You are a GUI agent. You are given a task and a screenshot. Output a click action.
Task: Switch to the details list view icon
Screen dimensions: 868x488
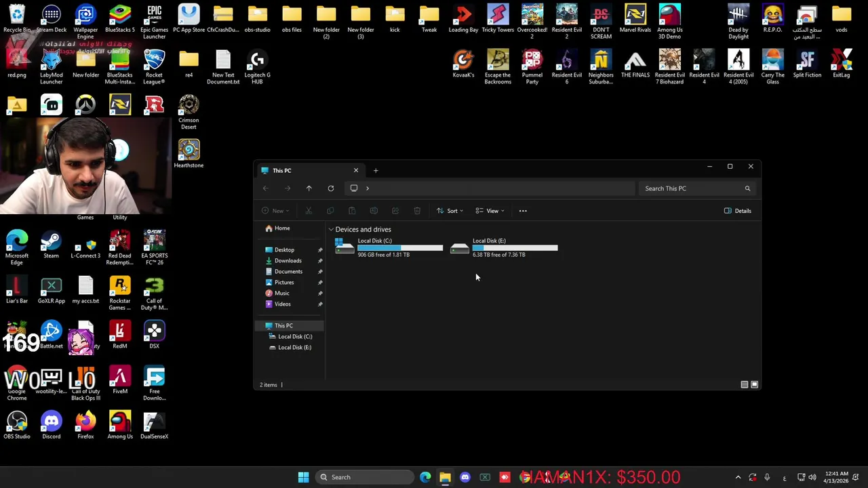point(744,385)
